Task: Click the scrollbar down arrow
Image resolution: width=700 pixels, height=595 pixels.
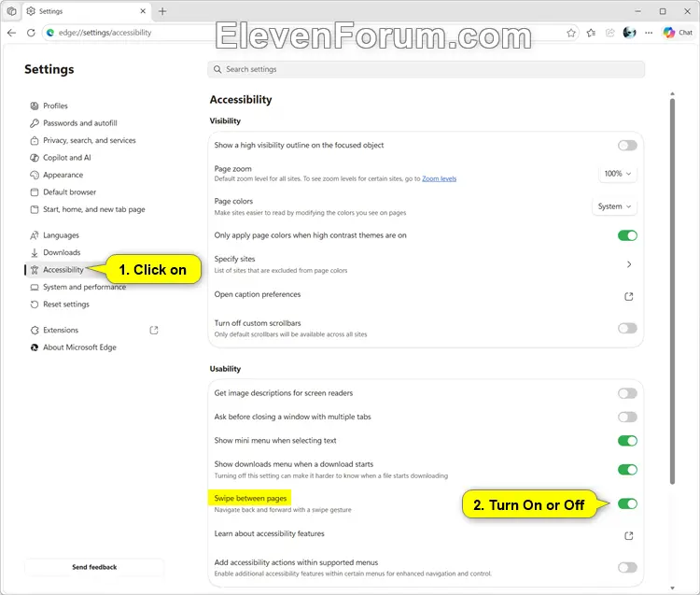Action: [672, 588]
